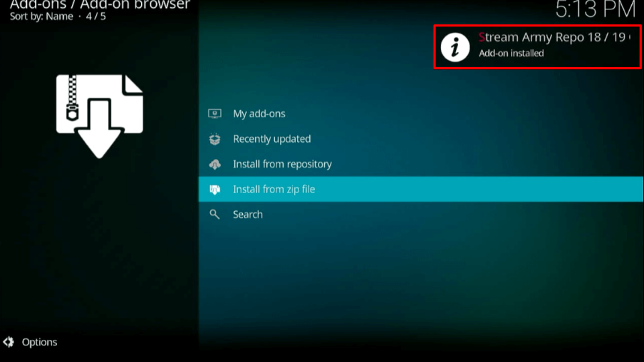The image size is (644, 362).
Task: Select Install from repository
Action: pos(421,164)
